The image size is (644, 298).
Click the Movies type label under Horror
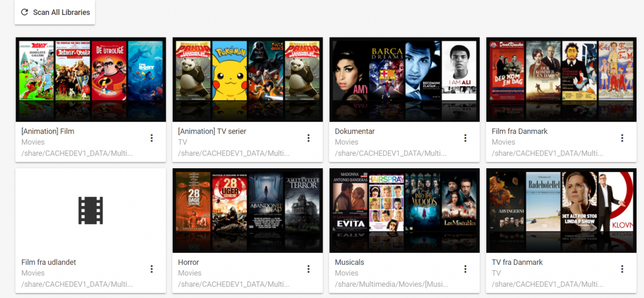click(x=189, y=273)
